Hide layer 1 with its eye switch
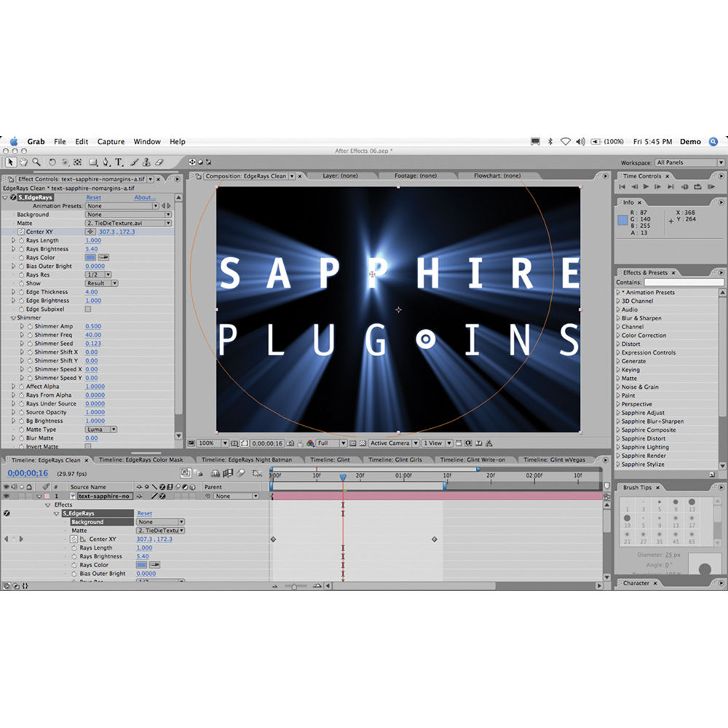 (6, 496)
